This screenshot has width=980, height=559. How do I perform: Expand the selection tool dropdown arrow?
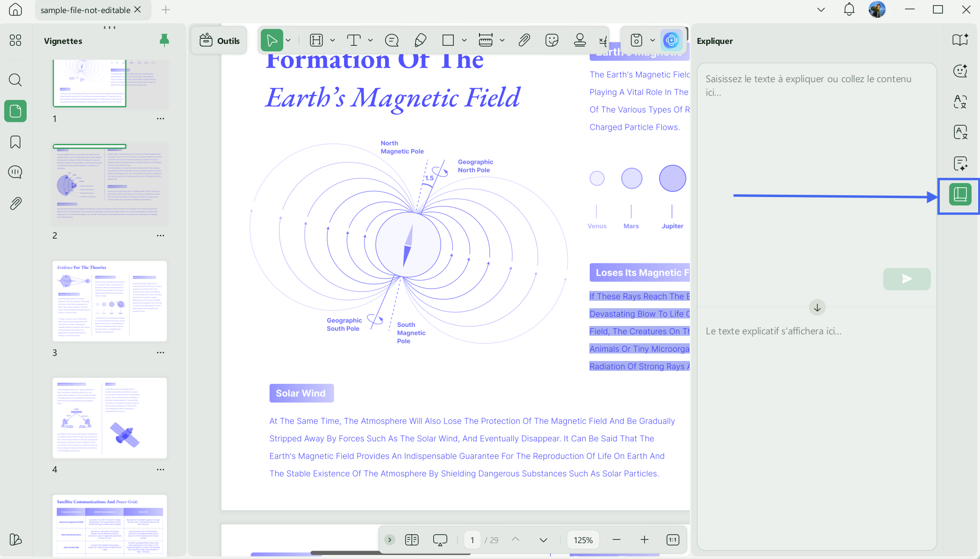[x=288, y=41]
